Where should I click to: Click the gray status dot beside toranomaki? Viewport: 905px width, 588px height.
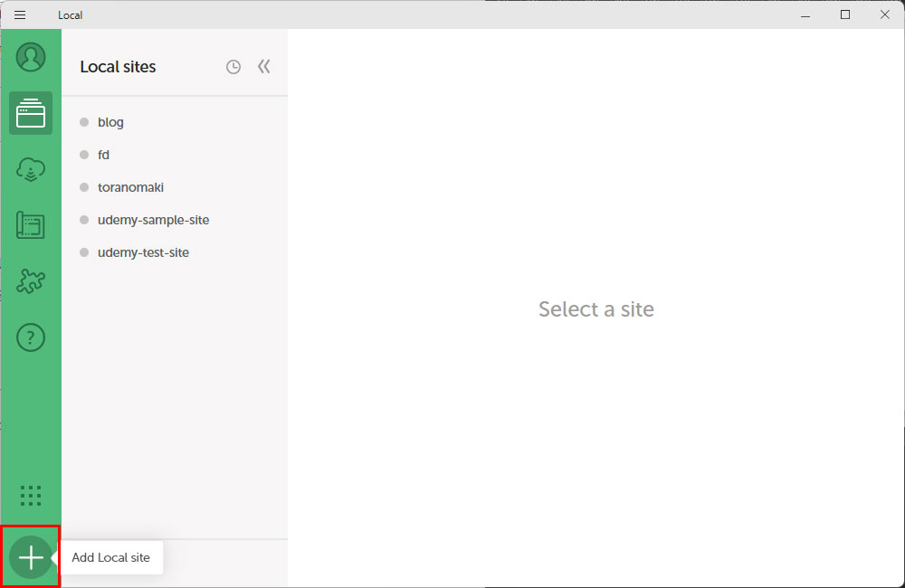pyautogui.click(x=84, y=187)
